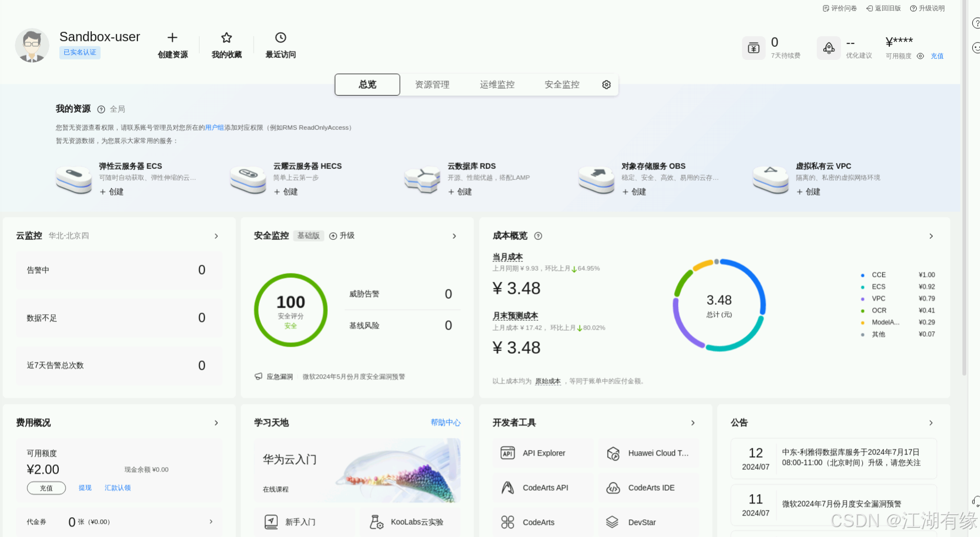
Task: Click help icon beside 成本概览
Action: tap(538, 236)
